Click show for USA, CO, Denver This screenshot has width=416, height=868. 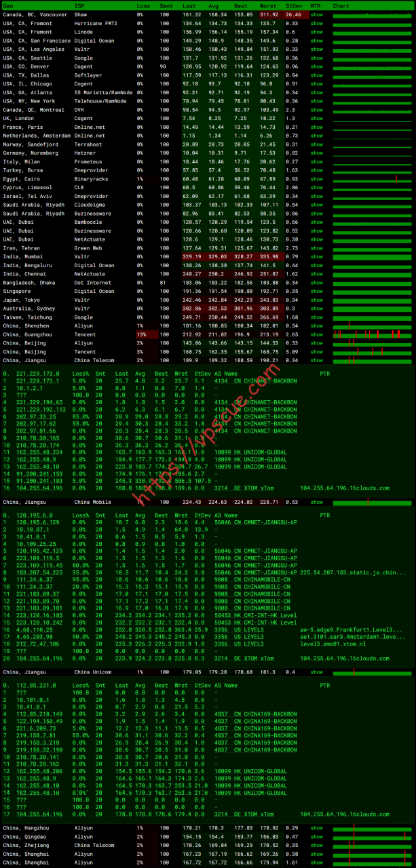point(317,66)
